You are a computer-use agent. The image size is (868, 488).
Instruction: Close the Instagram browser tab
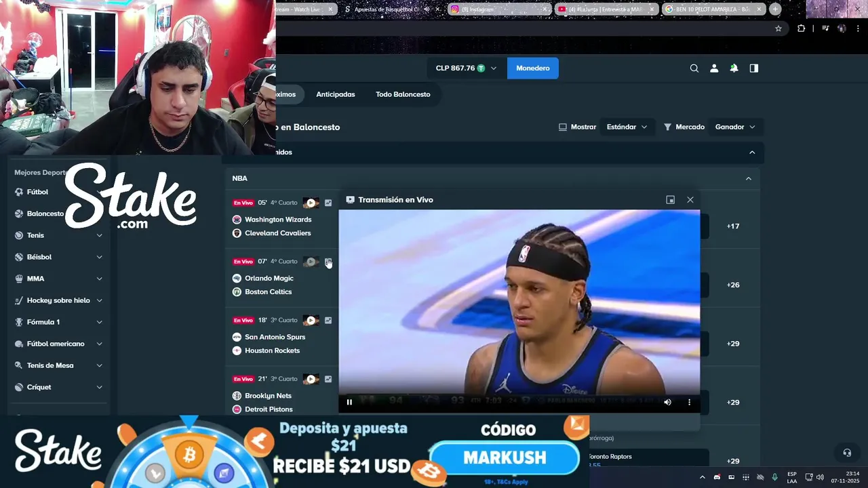coord(545,9)
